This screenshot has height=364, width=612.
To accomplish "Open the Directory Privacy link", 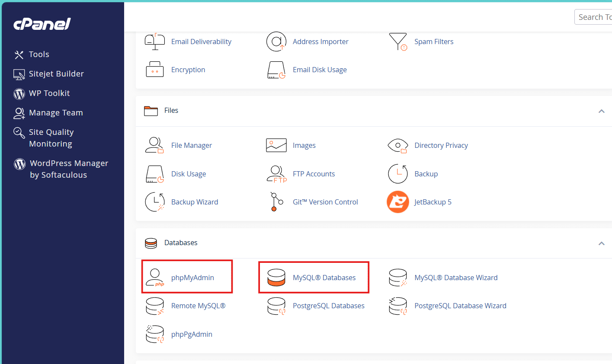I will (441, 145).
